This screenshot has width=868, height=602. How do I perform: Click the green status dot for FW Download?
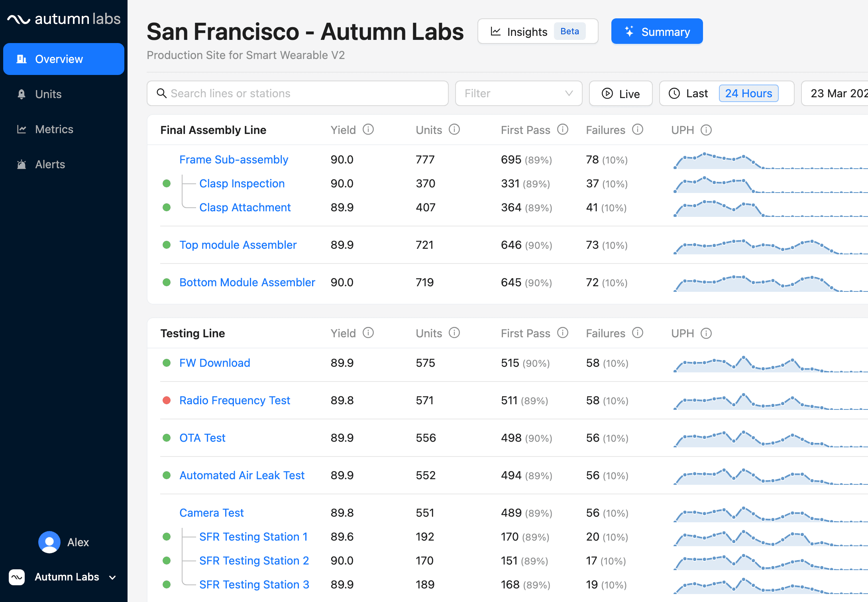pos(167,363)
